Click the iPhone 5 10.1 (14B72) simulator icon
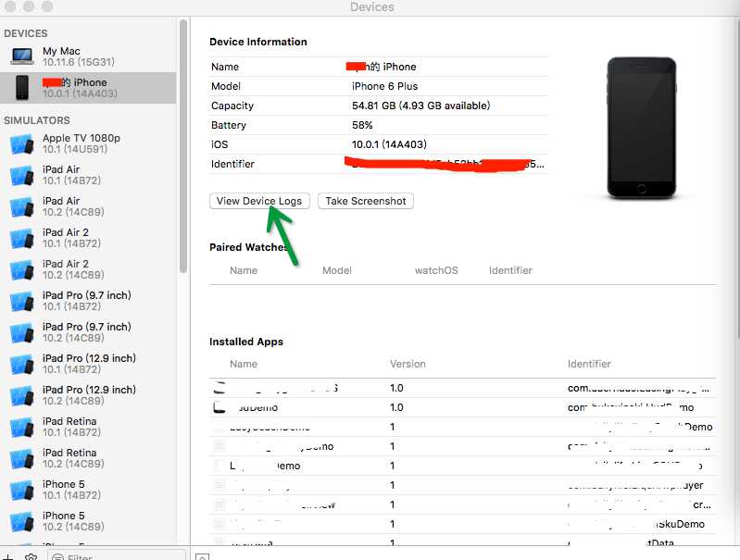Screen dimensions: 740x560 coord(21,491)
